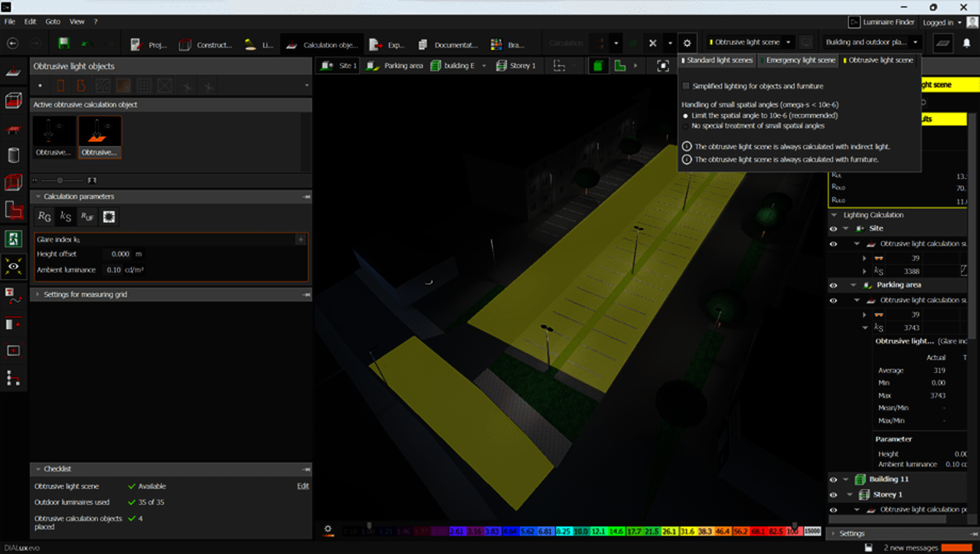The height and width of the screenshot is (554, 980).
Task: Click the zoom-to-fit view icon
Action: point(663,66)
